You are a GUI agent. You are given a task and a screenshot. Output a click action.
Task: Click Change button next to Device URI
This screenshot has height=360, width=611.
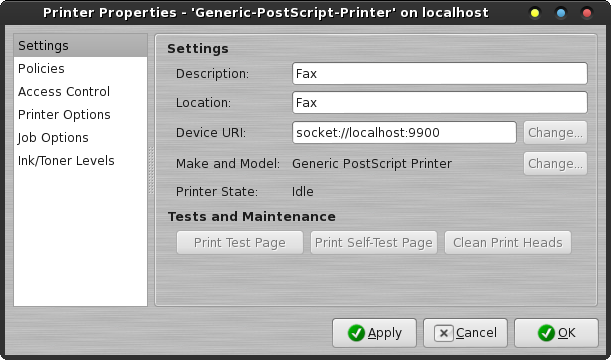[x=555, y=132]
